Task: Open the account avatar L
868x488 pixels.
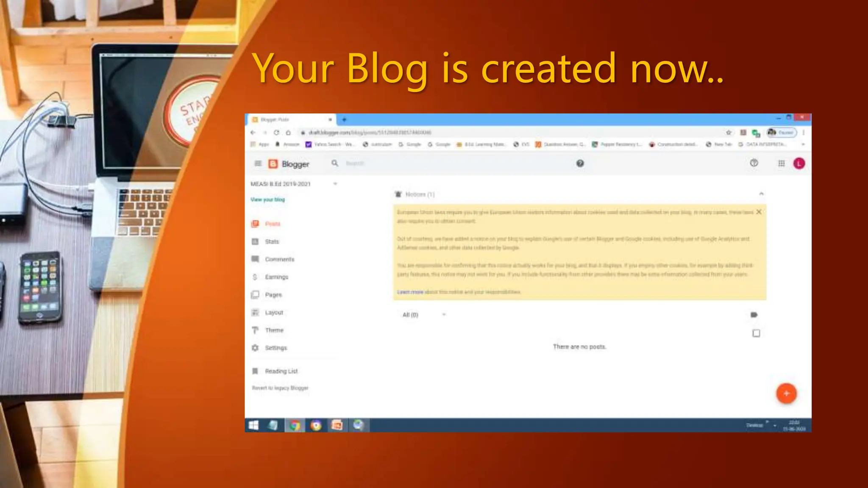Action: coord(799,164)
